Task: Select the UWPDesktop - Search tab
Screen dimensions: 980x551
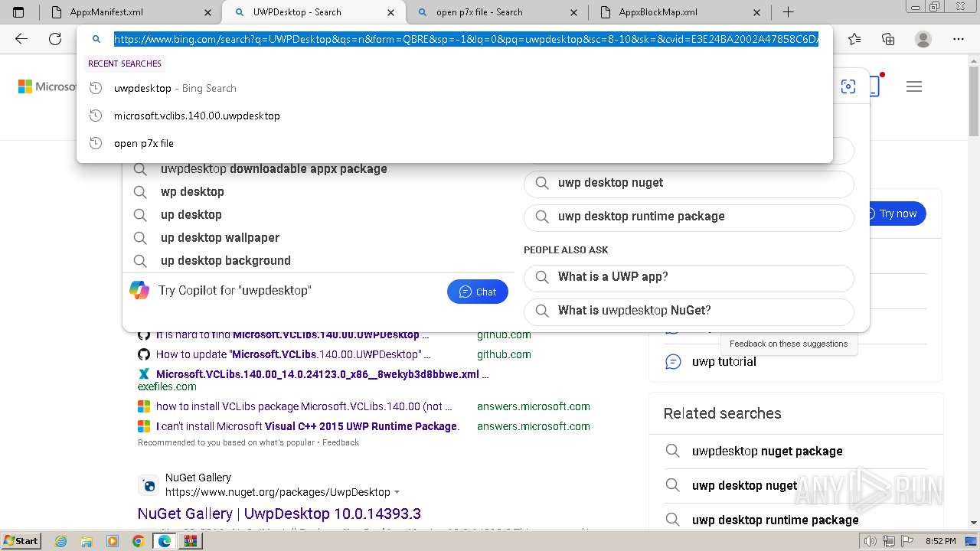Action: click(x=314, y=12)
